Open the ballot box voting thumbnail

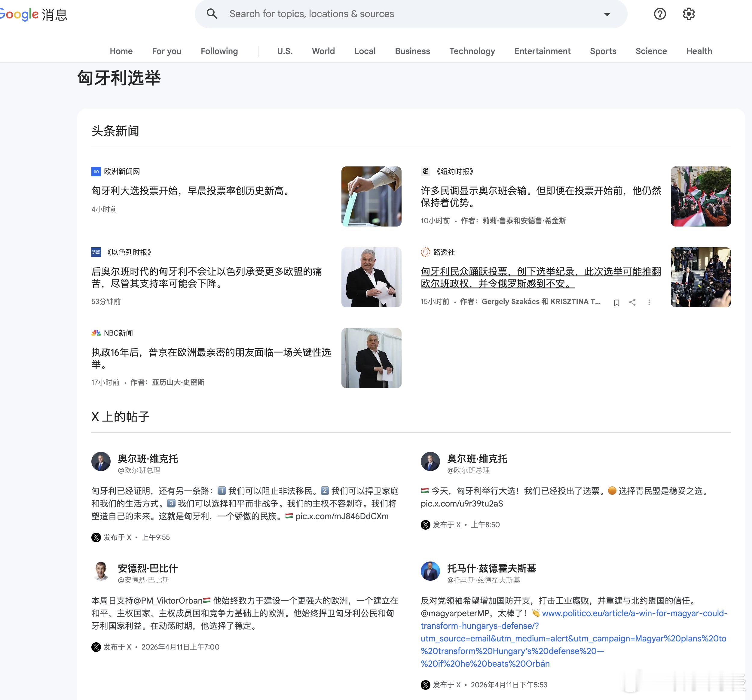click(371, 196)
